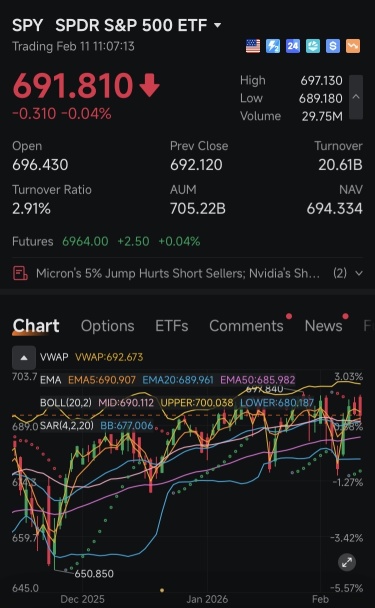The width and height of the screenshot is (375, 608).
Task: Tap the US flag market icon
Action: coord(253,46)
